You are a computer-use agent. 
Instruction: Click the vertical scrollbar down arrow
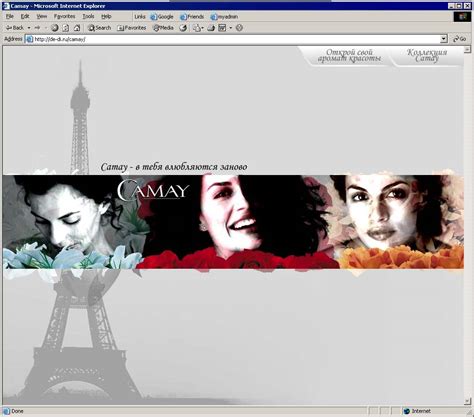click(x=467, y=401)
